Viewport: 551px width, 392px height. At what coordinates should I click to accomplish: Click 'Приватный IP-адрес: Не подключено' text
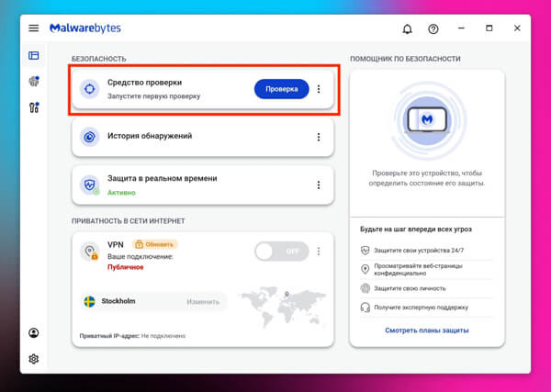click(132, 336)
